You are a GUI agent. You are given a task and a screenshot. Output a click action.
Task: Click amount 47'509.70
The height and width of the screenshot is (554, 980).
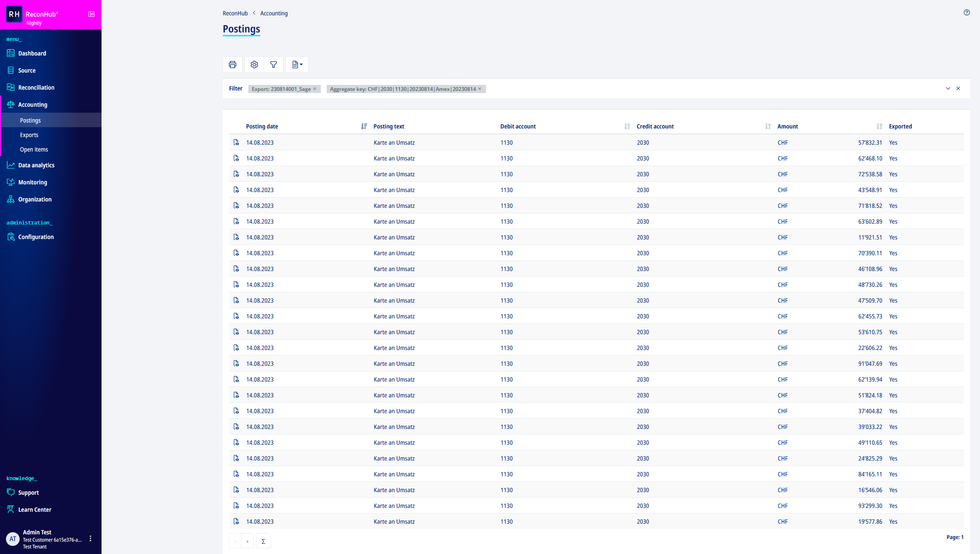click(x=870, y=300)
